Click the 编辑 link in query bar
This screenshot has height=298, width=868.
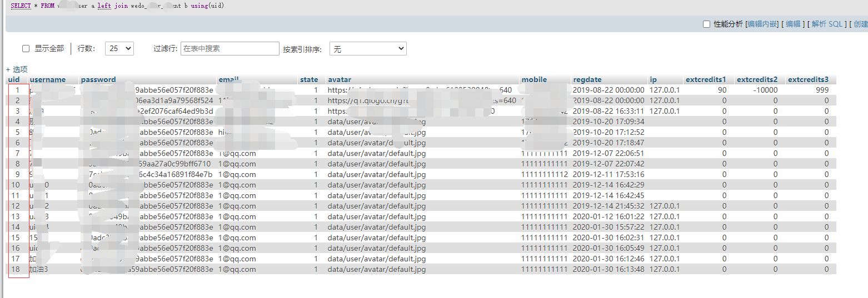(x=793, y=24)
